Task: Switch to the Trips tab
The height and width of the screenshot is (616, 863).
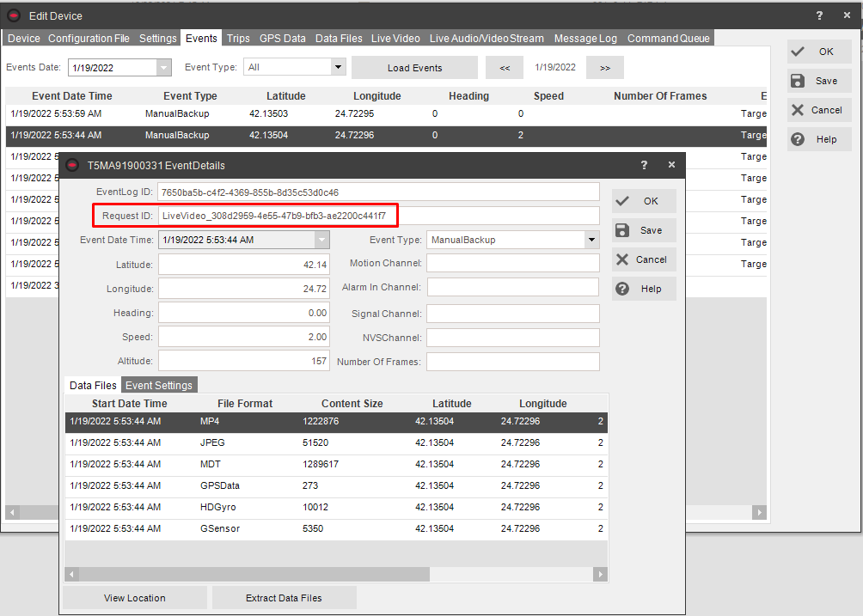Action: (x=238, y=38)
